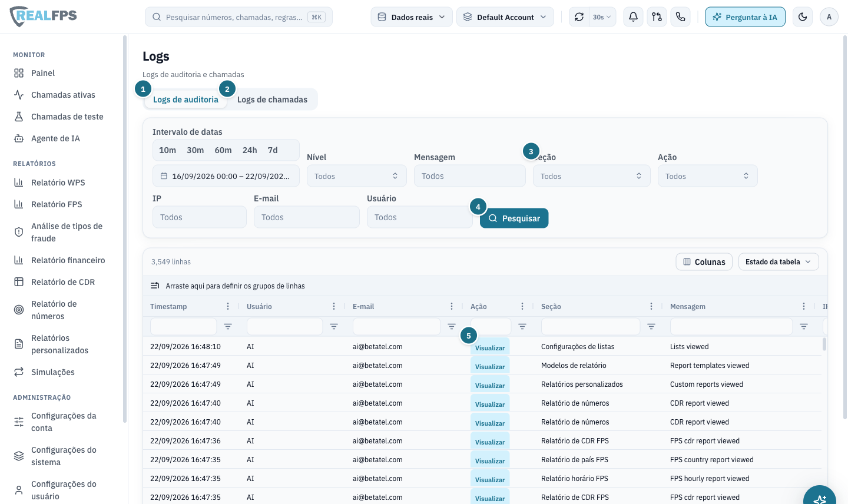Open the Ação filter dropdown

(x=708, y=176)
